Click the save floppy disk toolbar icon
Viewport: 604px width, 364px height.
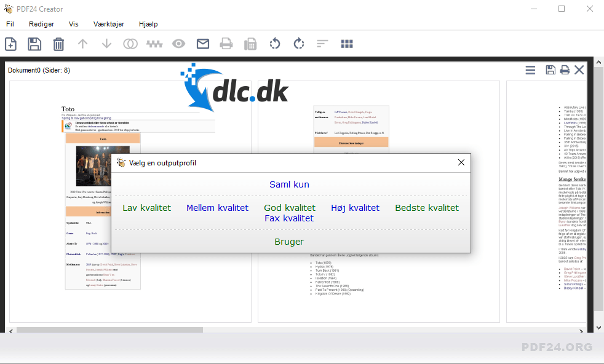pyautogui.click(x=34, y=44)
